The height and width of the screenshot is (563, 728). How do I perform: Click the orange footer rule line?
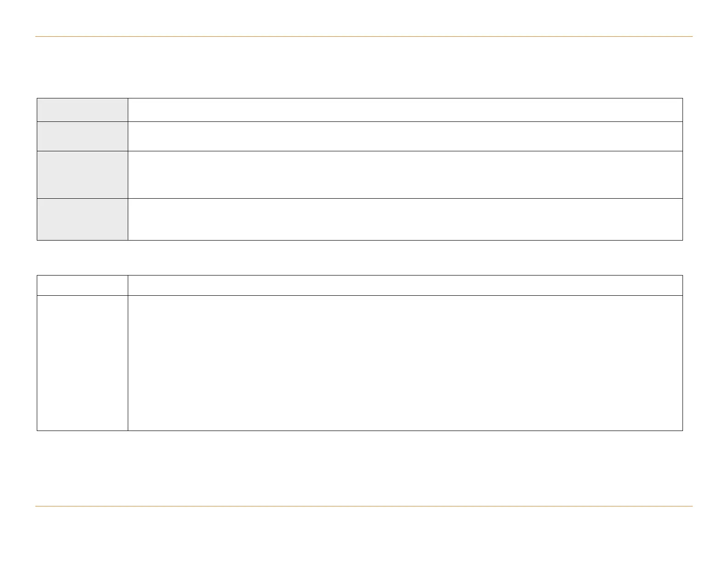click(x=364, y=506)
